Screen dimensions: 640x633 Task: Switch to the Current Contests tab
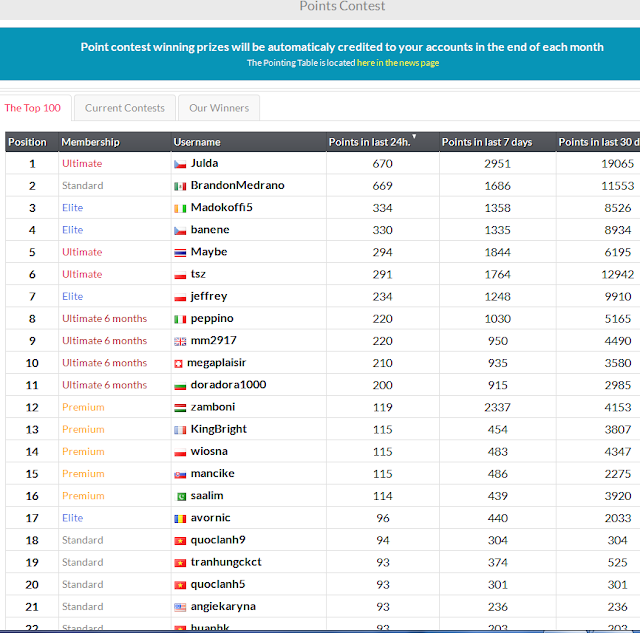tap(125, 108)
